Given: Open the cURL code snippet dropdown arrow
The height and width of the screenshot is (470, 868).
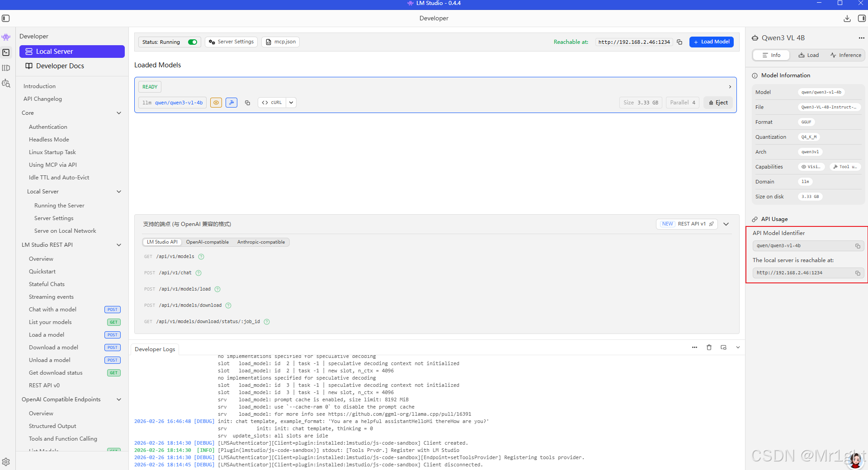Looking at the screenshot, I should click(291, 103).
